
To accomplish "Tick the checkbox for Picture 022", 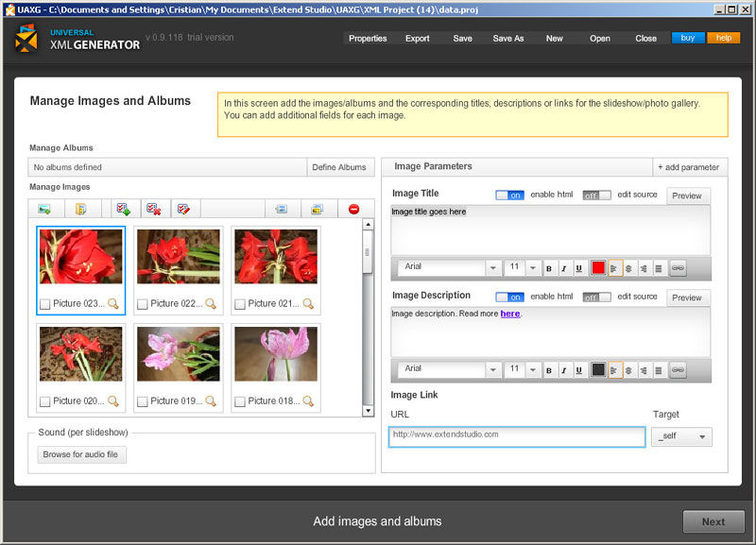I will 143,304.
